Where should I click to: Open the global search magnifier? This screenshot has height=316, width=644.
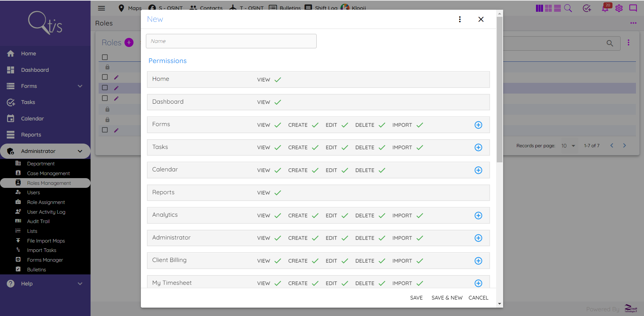568,8
